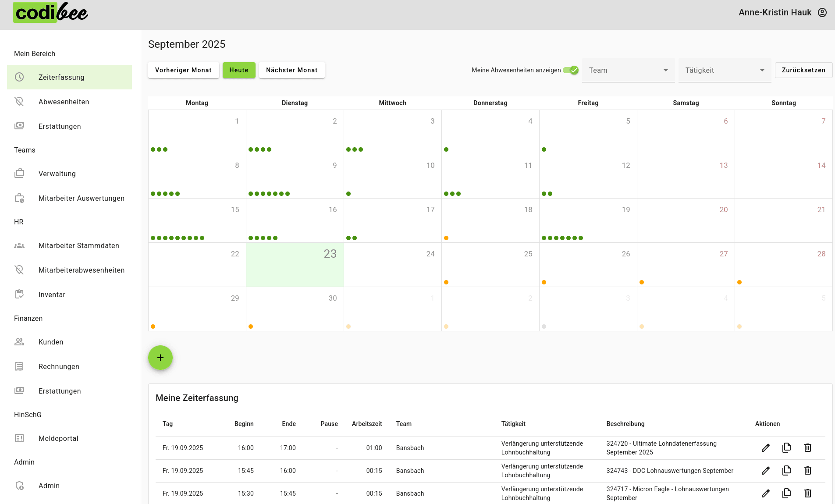Click the codibee logo
Image resolution: width=835 pixels, height=504 pixels.
[x=50, y=13]
